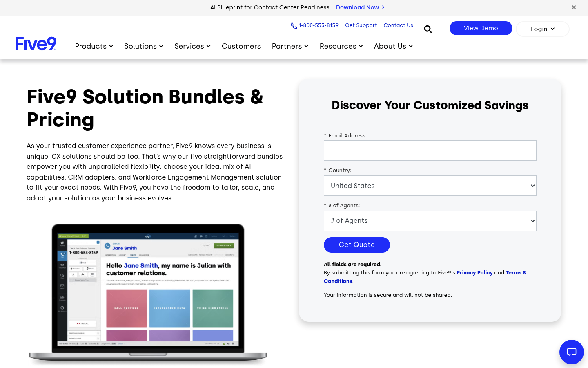Expand the Partners menu
The width and height of the screenshot is (588, 368).
(x=290, y=46)
